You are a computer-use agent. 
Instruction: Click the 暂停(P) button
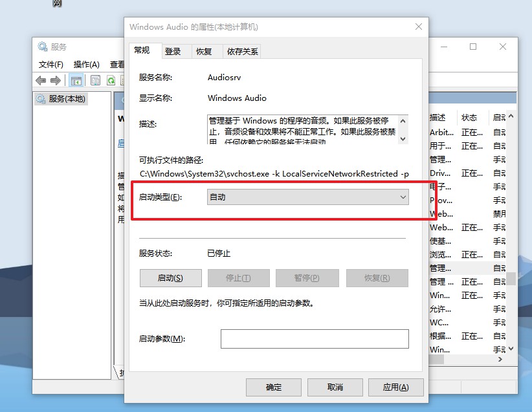coord(307,278)
